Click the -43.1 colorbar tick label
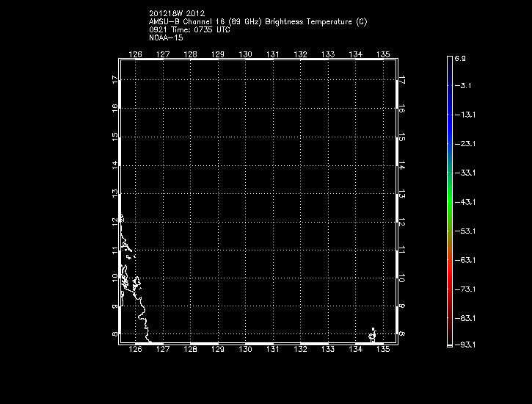The height and width of the screenshot is (404, 532). [x=464, y=202]
